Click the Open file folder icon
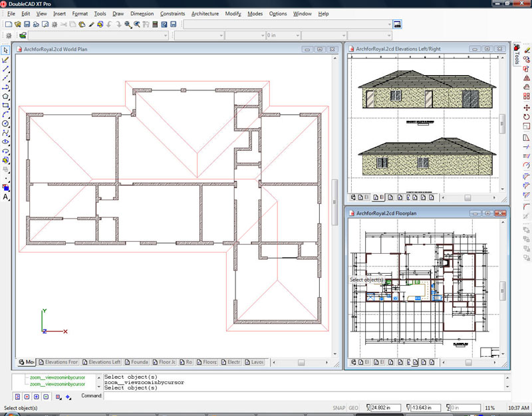 pos(18,24)
